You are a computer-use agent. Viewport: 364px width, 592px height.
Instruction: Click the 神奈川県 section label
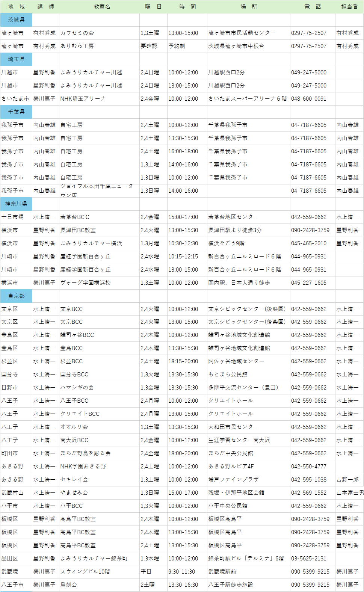click(16, 204)
